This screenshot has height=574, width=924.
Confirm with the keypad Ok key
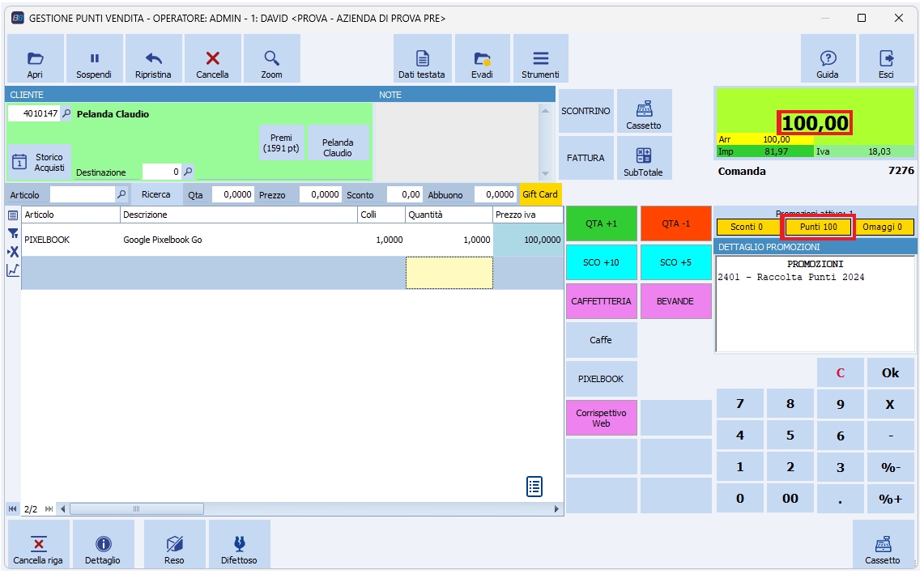891,373
